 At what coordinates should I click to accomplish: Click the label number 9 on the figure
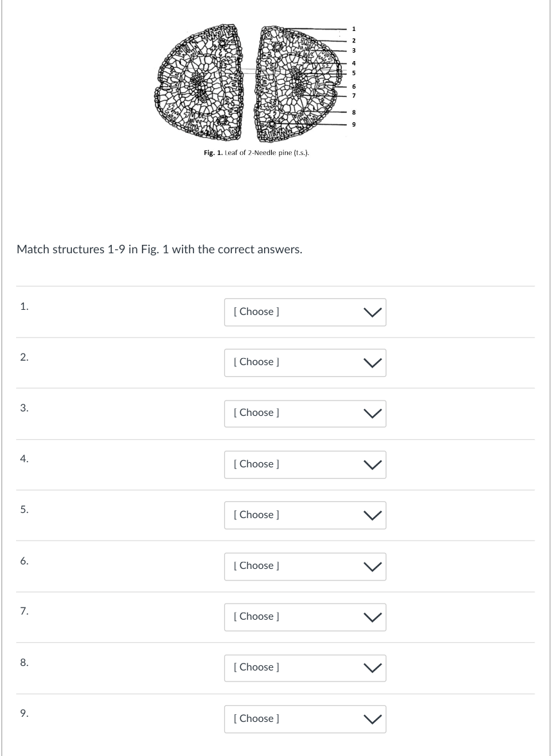tap(353, 124)
